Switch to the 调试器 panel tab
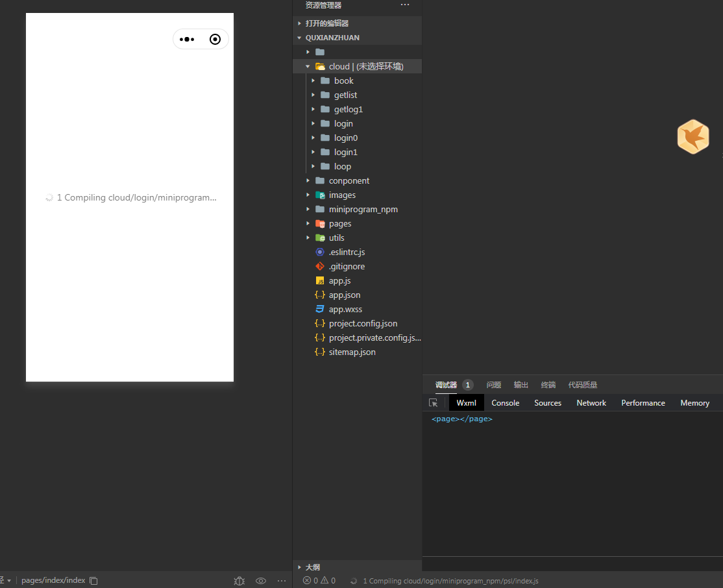Image resolution: width=723 pixels, height=588 pixels. click(x=446, y=385)
